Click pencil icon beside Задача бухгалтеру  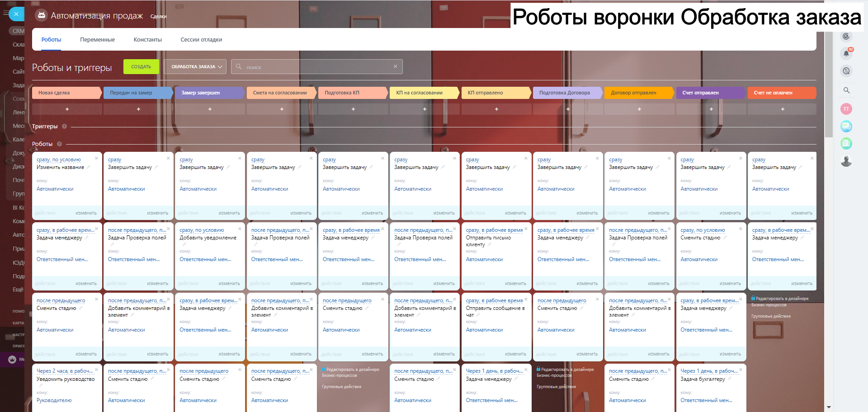[729, 379]
